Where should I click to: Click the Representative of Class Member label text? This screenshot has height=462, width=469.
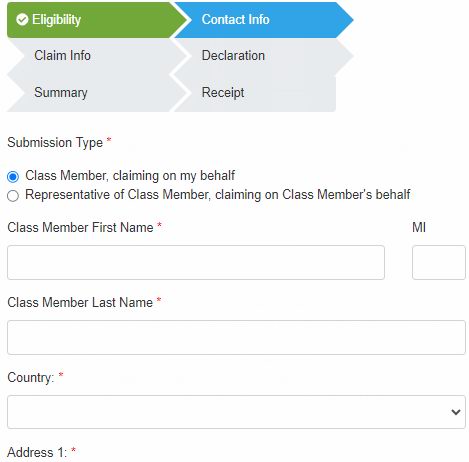click(218, 195)
